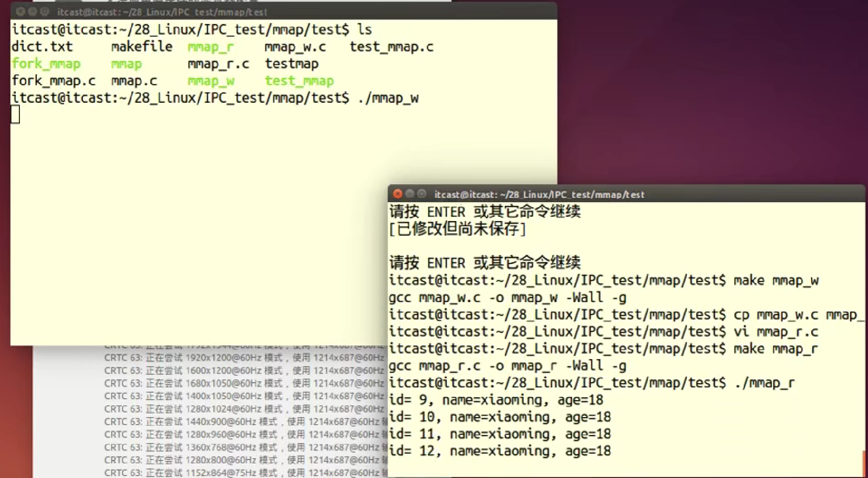Viewport: 868px width, 478px height.
Task: Click the [已修改但尚未保存] message line
Action: [x=457, y=229]
